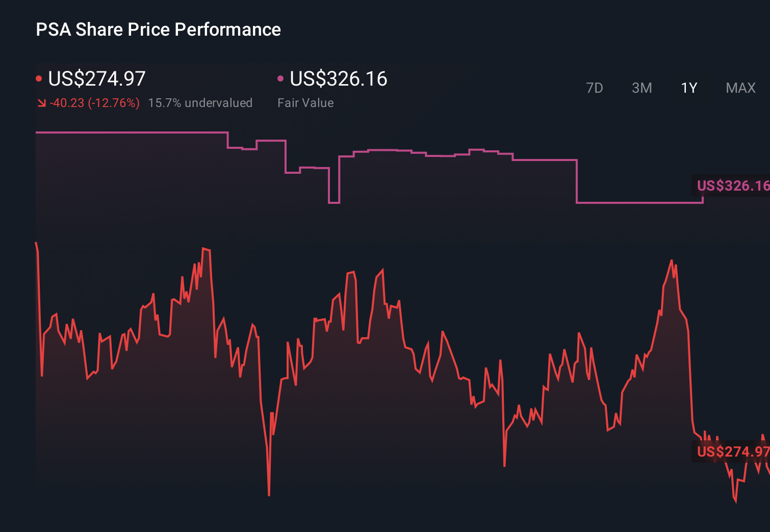The height and width of the screenshot is (532, 770).
Task: Click the red share price legend dot
Action: pyautogui.click(x=39, y=77)
